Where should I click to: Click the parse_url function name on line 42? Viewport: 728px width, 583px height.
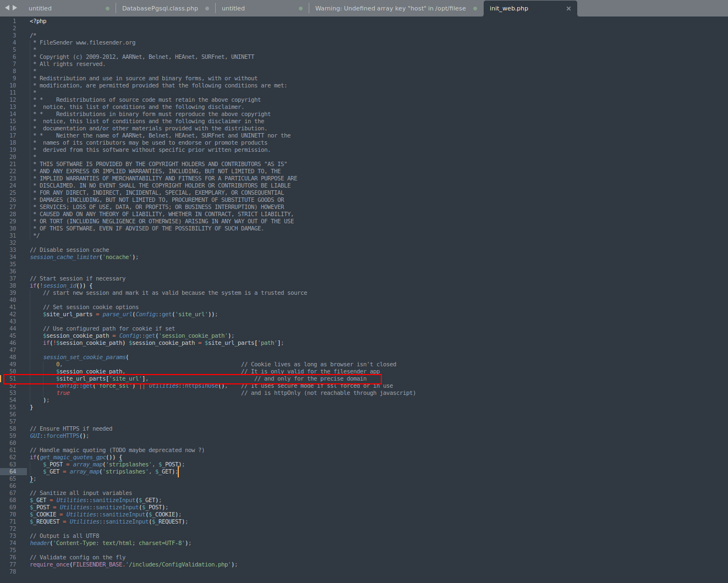117,314
